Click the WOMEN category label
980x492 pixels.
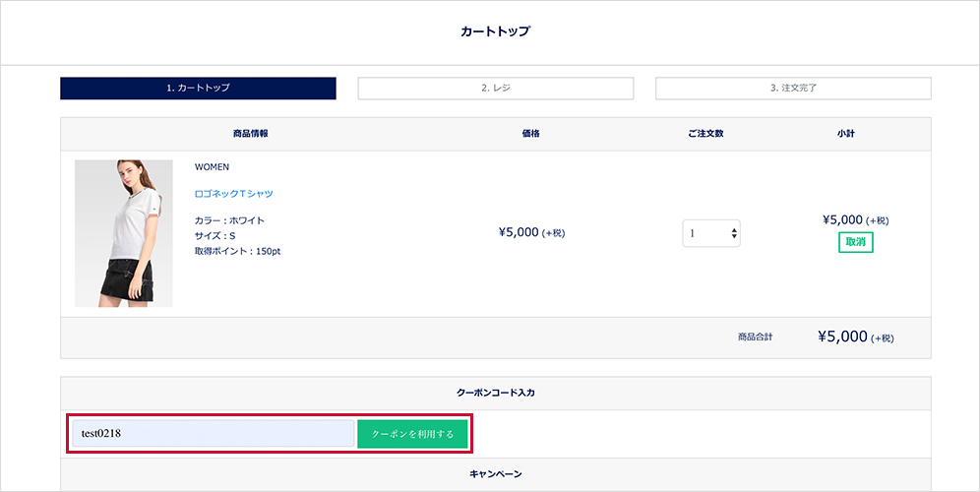coord(212,167)
